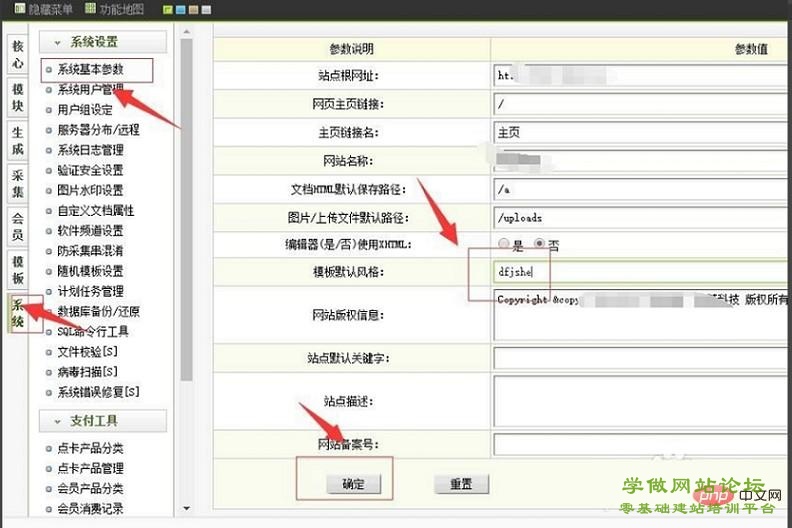Collapse the 支付工具 menu section
This screenshot has width=792, height=528.
coord(103,420)
